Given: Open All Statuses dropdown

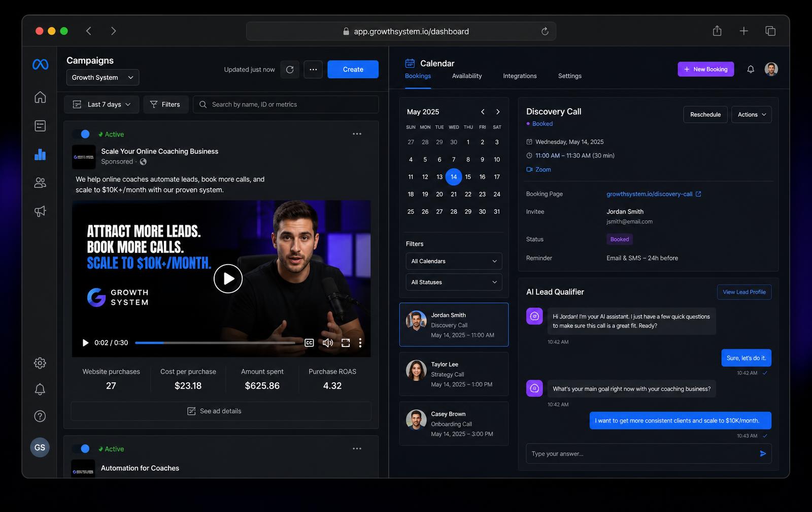Looking at the screenshot, I should (454, 282).
